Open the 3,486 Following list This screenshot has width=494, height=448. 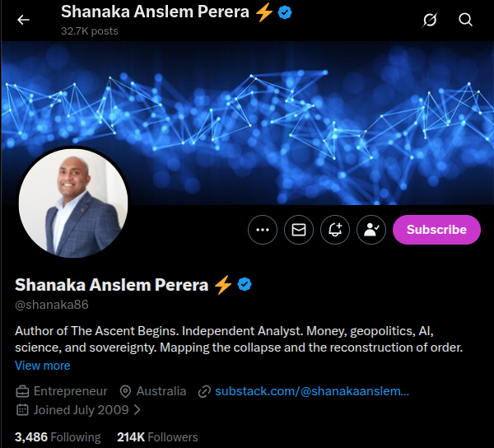[58, 437]
